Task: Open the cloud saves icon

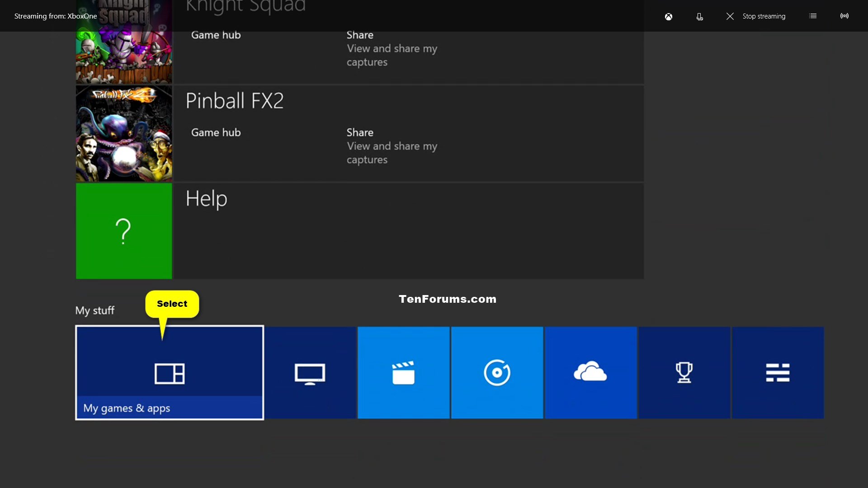Action: 590,372
